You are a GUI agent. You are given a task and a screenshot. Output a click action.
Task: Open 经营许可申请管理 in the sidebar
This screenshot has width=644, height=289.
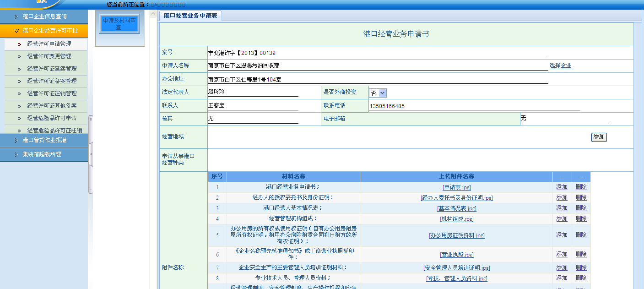coord(49,44)
